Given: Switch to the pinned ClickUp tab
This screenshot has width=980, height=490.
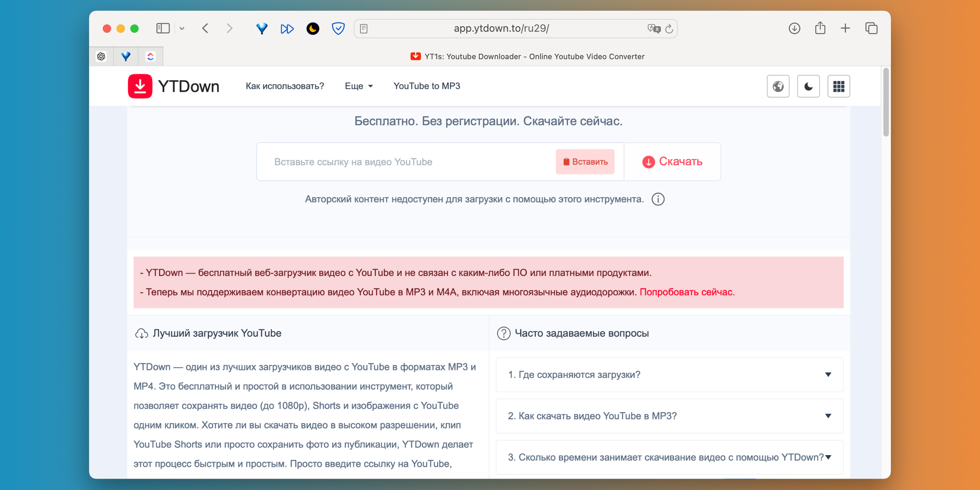Looking at the screenshot, I should 151,56.
